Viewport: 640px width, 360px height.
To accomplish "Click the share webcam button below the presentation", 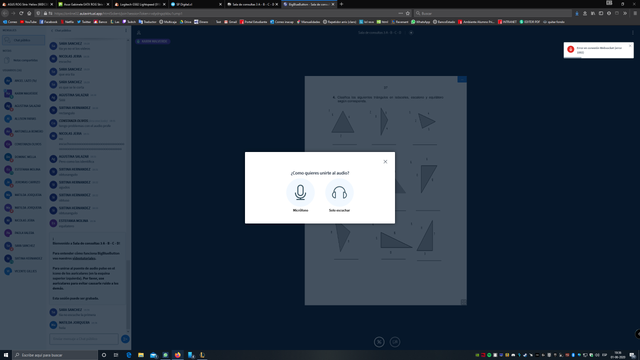I will point(395,342).
